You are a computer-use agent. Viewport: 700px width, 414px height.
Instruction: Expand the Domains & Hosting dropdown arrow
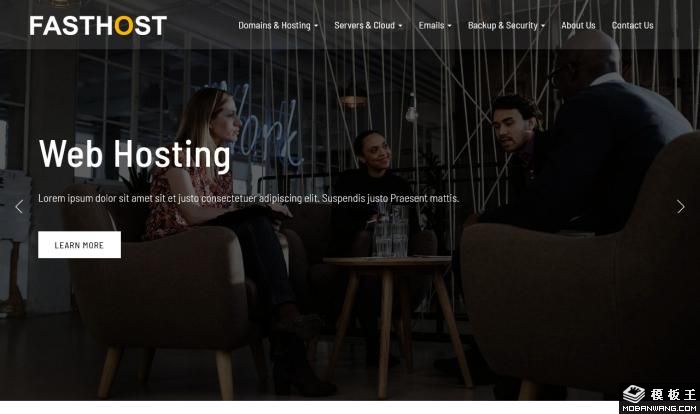tap(316, 26)
